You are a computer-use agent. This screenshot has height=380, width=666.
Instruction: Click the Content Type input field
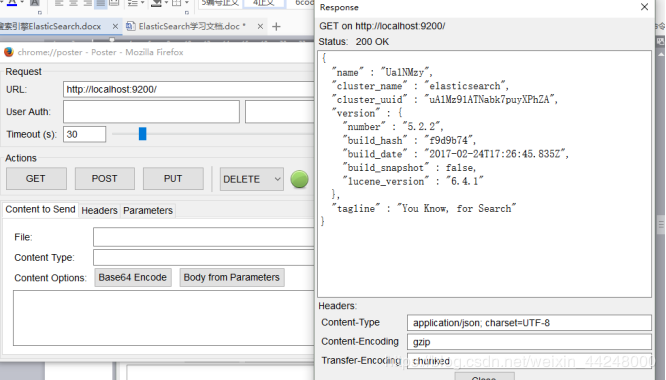[204, 257]
